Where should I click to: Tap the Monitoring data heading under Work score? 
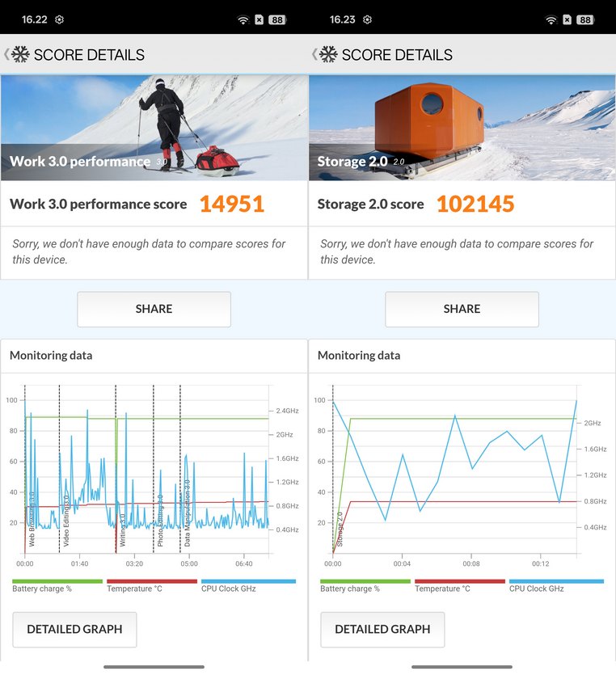tap(51, 356)
